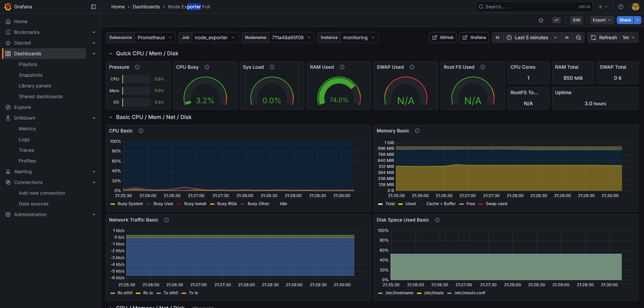Click the user profile avatar

click(636, 6)
